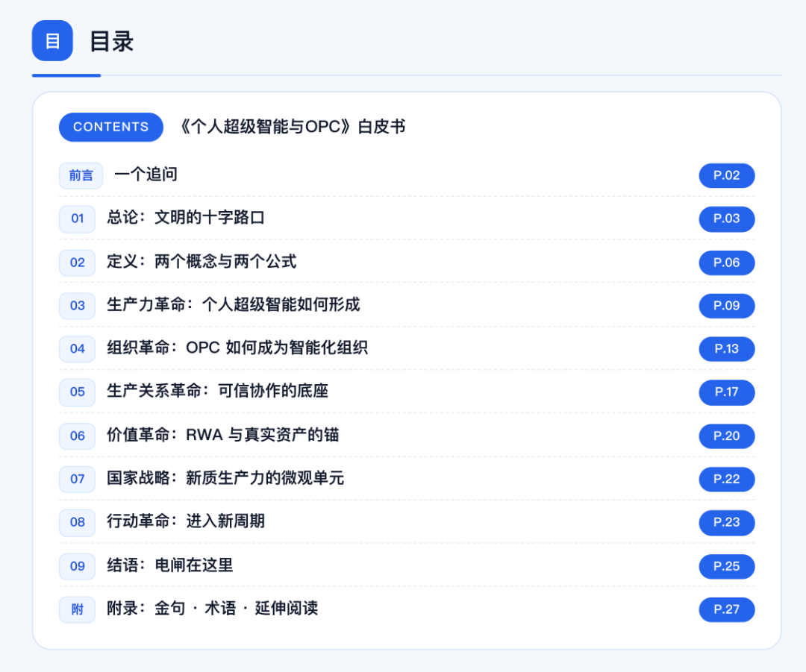
Task: Open 总论：文明的十字路口 chapter
Action: [x=186, y=218]
